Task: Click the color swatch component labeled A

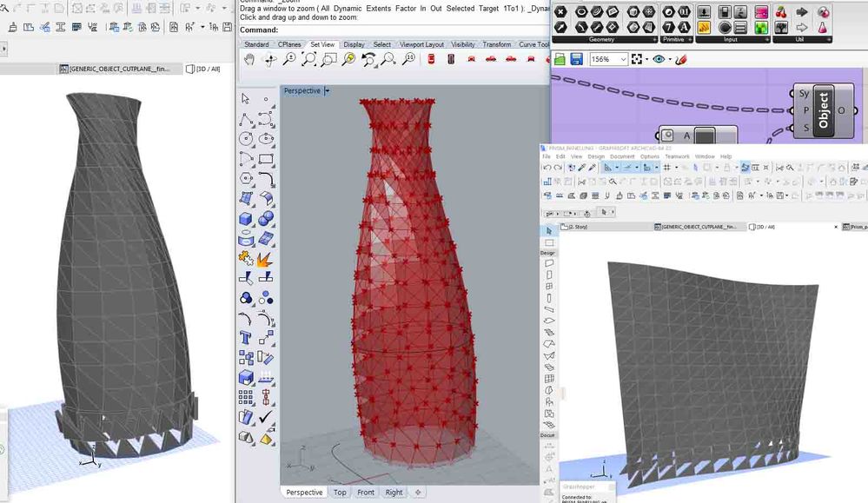Action: click(x=698, y=136)
